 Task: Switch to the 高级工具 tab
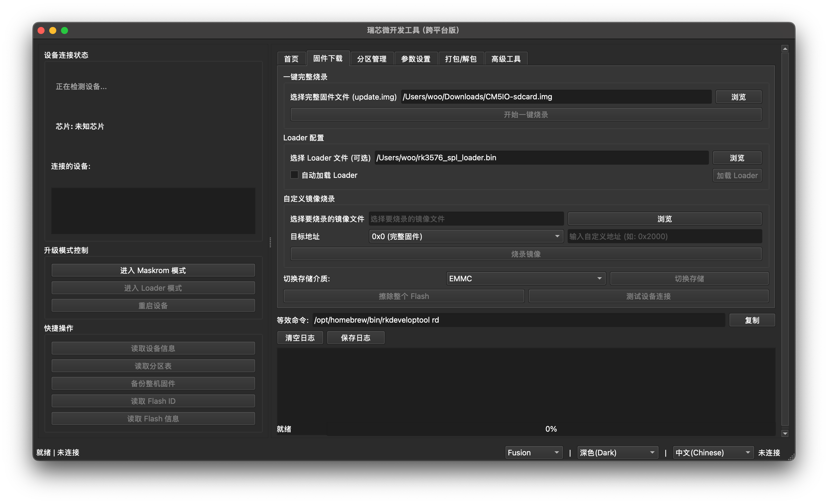point(506,59)
